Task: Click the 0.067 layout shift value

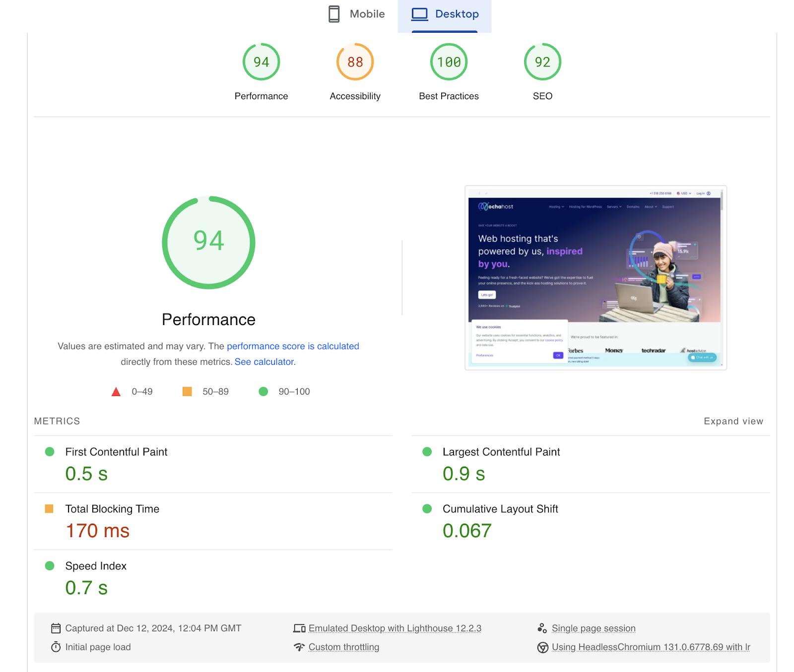Action: (467, 531)
